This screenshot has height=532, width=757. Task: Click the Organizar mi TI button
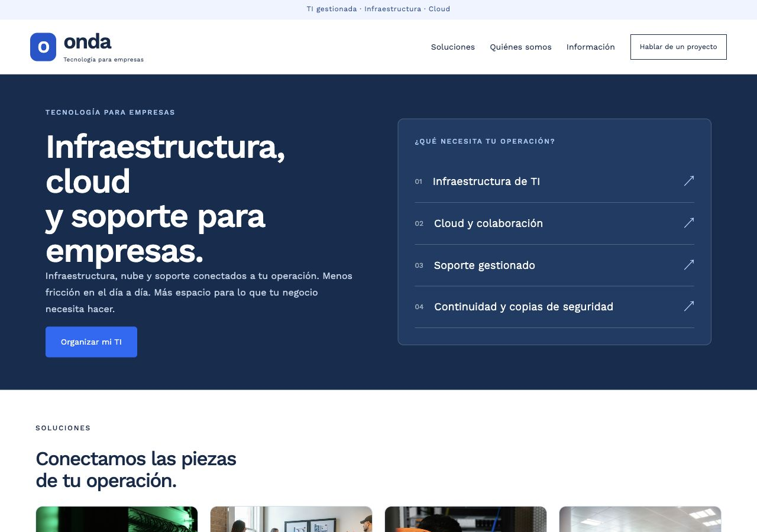pyautogui.click(x=91, y=342)
